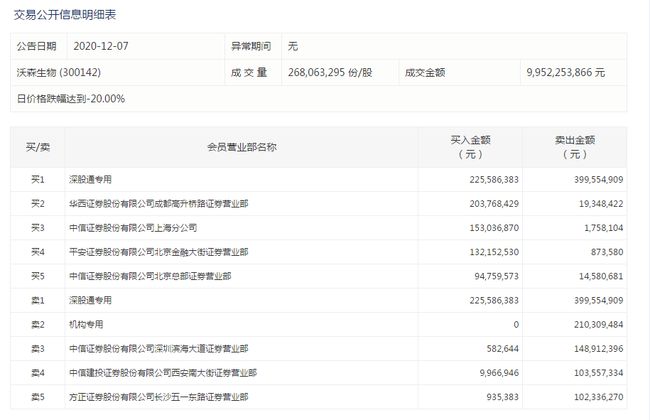650x420 pixels.
Task: Select sell amount 14,580,681
Action: coord(601,276)
